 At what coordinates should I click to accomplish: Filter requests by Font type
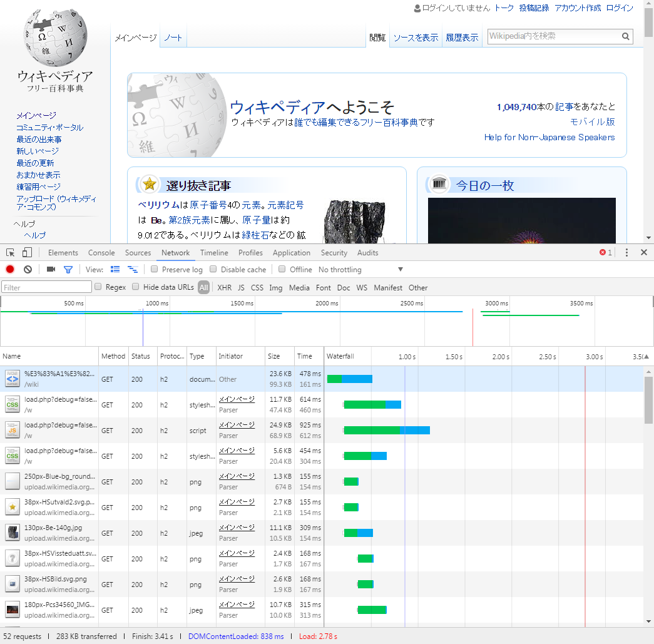pos(324,288)
